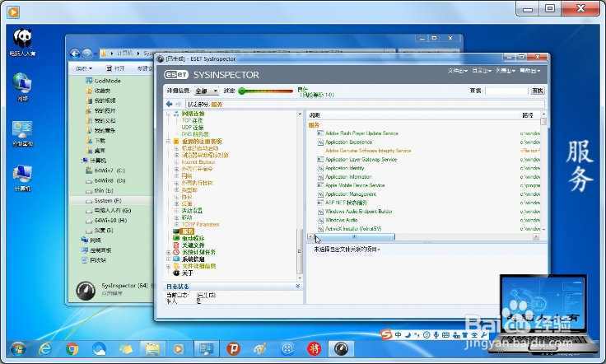606x364 pixels.
Task: Click the 系统计划任务 clock icon
Action: (x=176, y=252)
